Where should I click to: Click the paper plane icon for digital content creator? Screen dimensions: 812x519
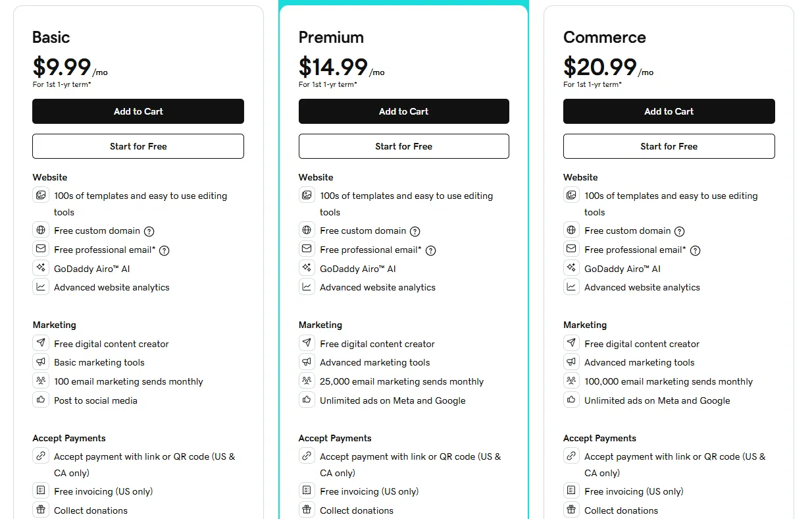point(41,343)
